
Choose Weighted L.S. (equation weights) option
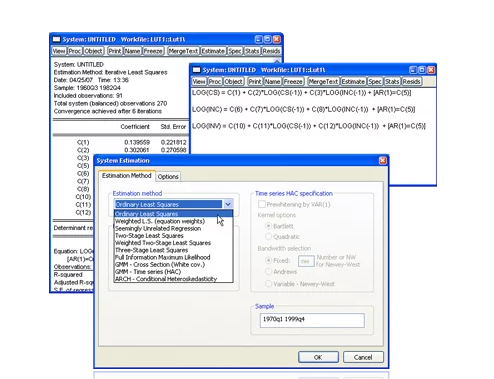pos(173,221)
